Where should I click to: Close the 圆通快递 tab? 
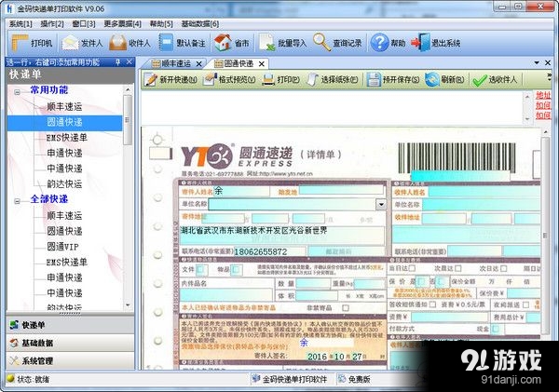pyautogui.click(x=262, y=64)
